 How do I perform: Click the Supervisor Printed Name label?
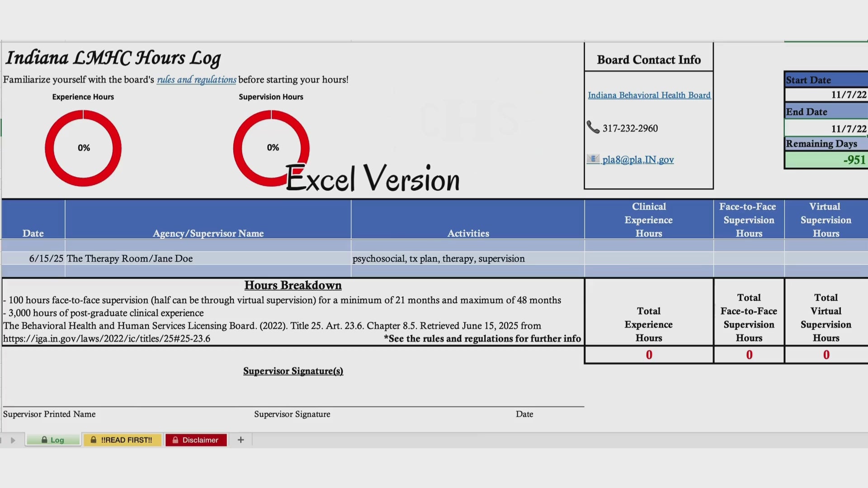[49, 414]
